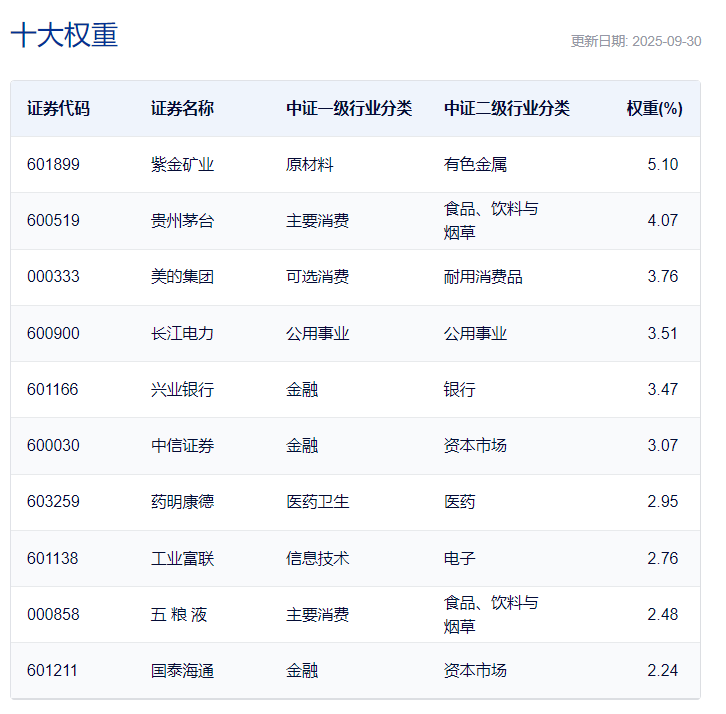Click 食品、饮料与烟草 in the 600519 row
The height and width of the screenshot is (714, 726).
click(491, 220)
